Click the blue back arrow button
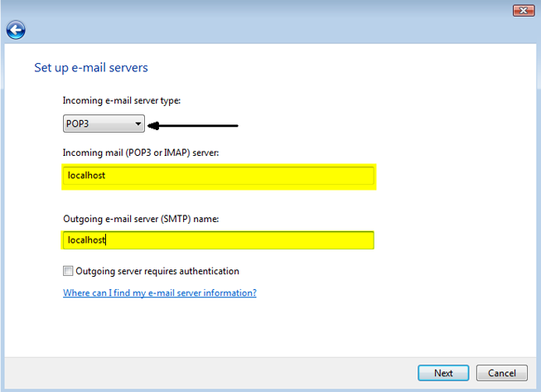The image size is (541, 392). (x=16, y=31)
